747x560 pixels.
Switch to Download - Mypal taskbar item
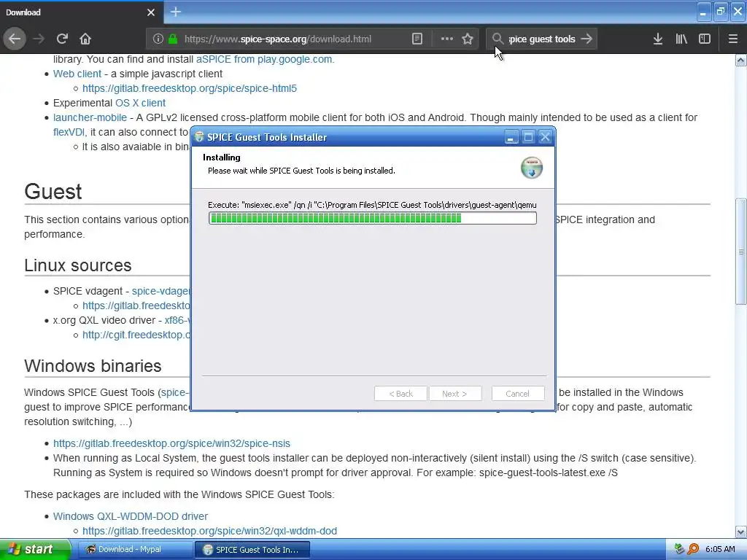(134, 550)
